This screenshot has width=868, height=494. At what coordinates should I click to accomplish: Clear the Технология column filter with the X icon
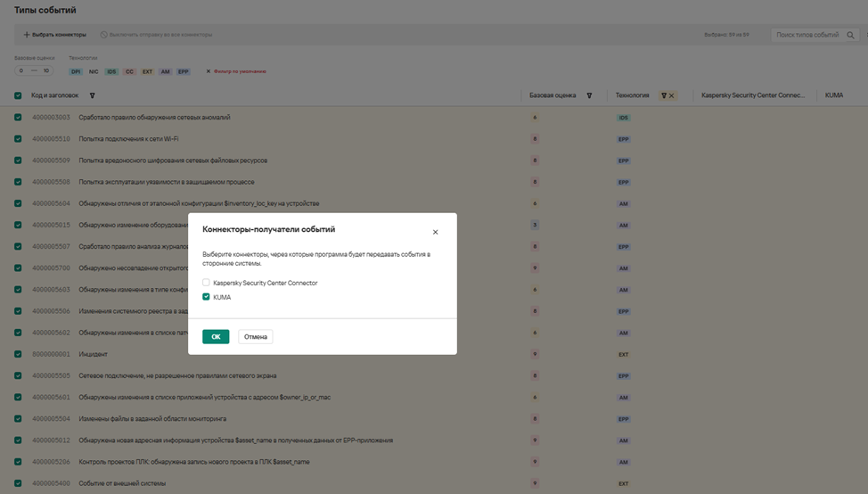click(x=671, y=95)
